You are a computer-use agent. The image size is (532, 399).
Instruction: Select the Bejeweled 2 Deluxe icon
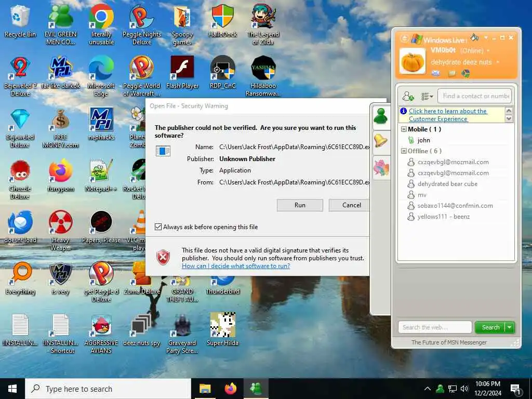tap(20, 76)
